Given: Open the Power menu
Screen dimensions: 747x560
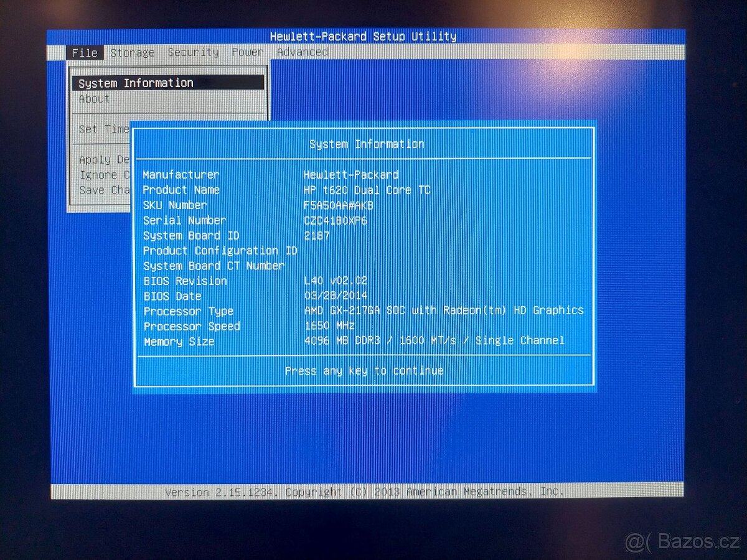Looking at the screenshot, I should pyautogui.click(x=247, y=53).
